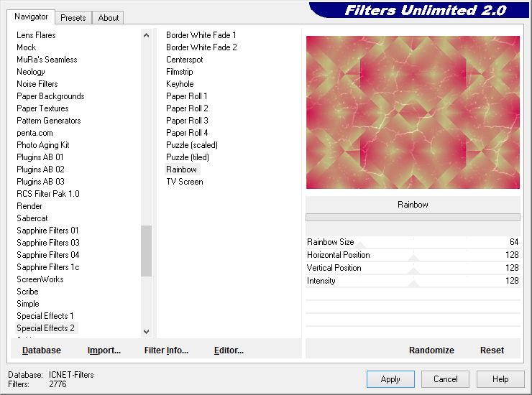532x395 pixels.
Task: Choose TV Screen filter
Action: [x=184, y=182]
